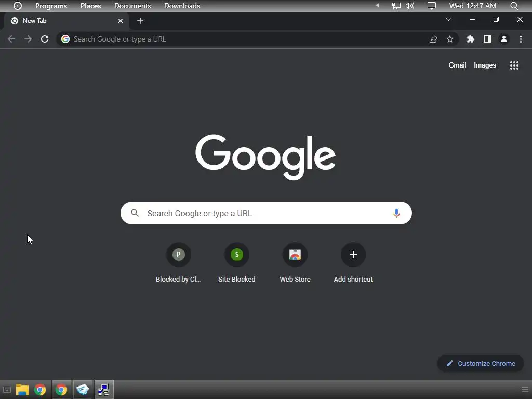Screen dimensions: 532x399
Task: Open the Downloads menu
Action: coord(182,6)
